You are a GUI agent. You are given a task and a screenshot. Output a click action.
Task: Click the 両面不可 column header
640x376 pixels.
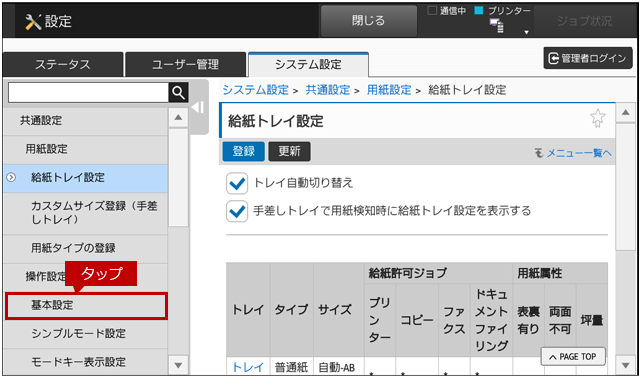pyautogui.click(x=560, y=320)
